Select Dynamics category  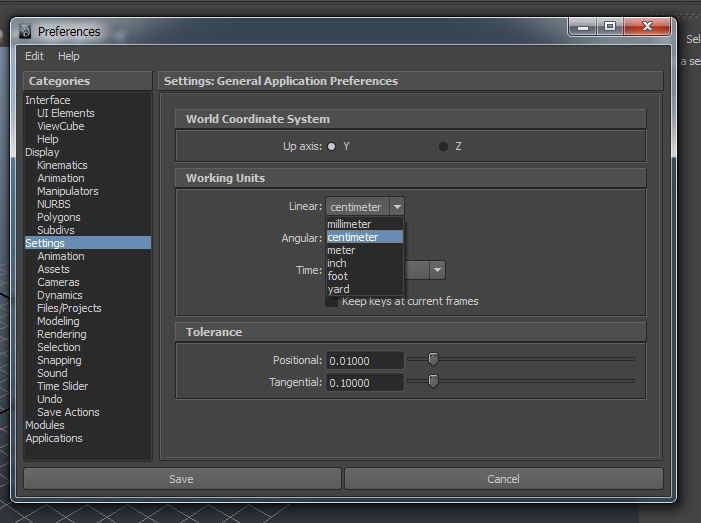coord(88,295)
